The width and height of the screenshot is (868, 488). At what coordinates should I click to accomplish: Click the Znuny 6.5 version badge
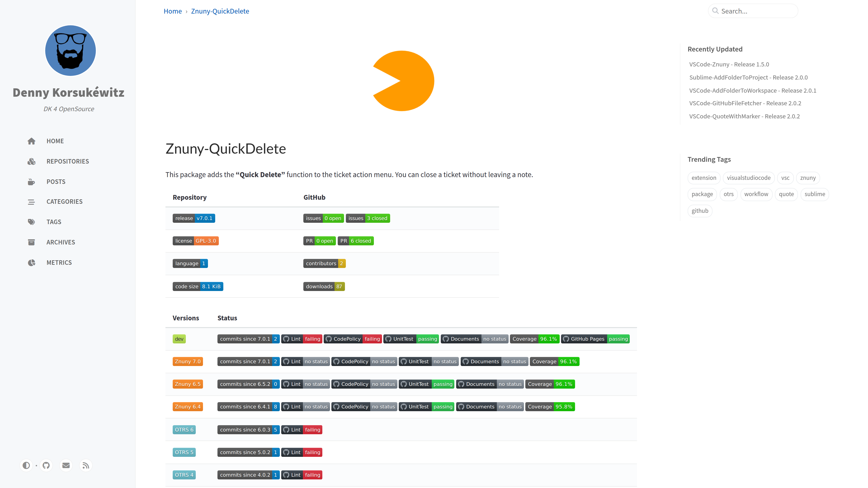coord(188,384)
